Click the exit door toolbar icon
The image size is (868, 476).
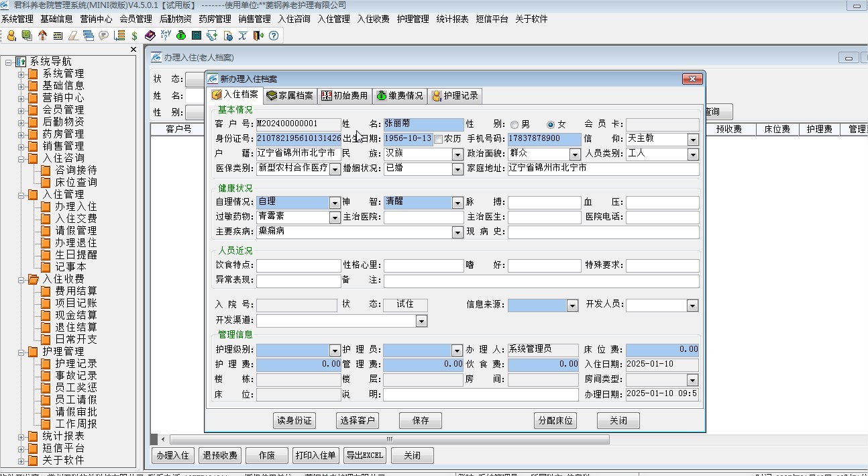pyautogui.click(x=258, y=36)
